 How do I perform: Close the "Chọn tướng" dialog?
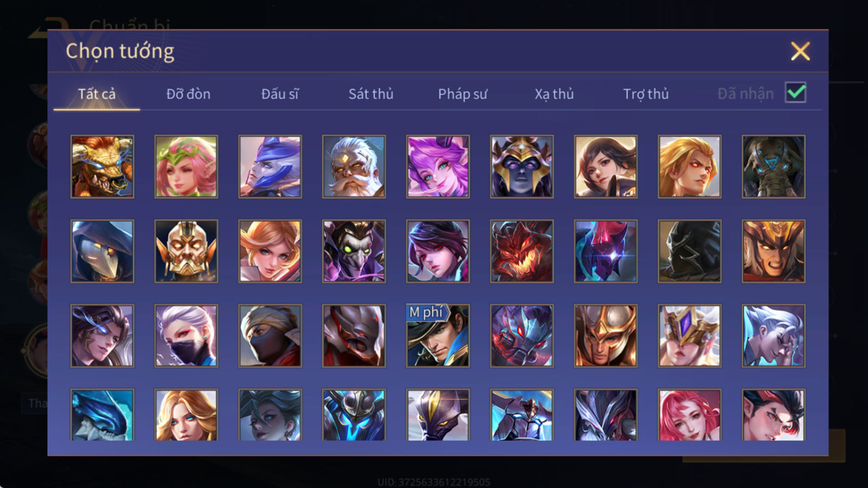tap(800, 52)
